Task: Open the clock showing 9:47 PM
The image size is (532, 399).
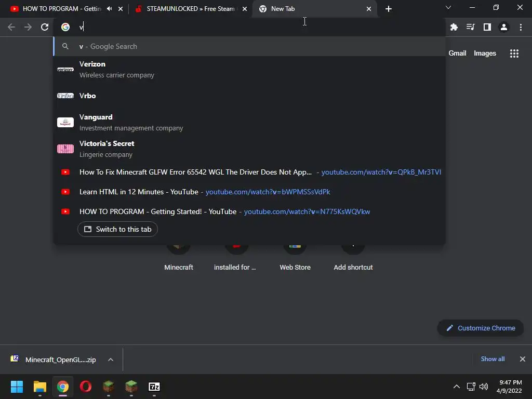Action: [509, 387]
